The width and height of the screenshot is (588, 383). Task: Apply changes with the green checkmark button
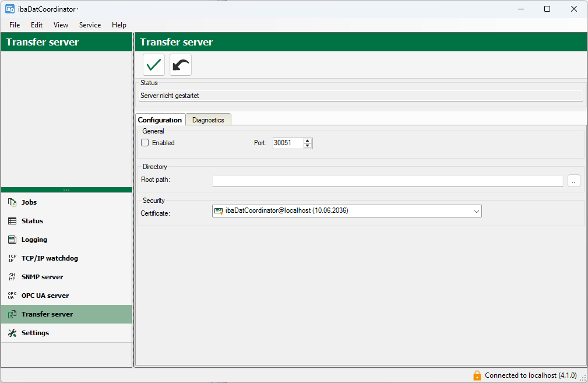(x=154, y=65)
